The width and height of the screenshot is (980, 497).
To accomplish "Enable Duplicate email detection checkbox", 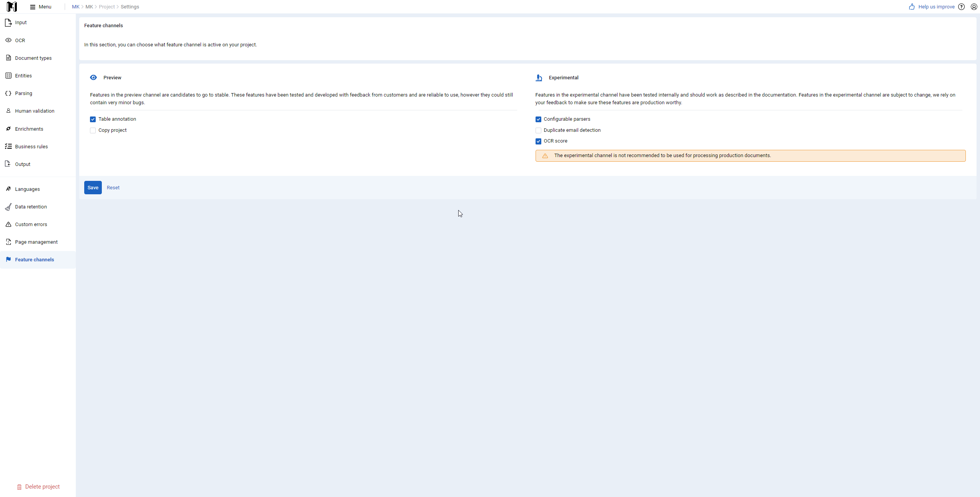I will (538, 130).
